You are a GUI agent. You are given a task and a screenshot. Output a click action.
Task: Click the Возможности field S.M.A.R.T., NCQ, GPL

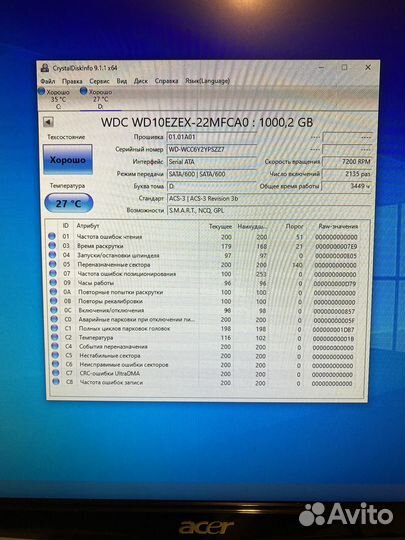tap(269, 210)
